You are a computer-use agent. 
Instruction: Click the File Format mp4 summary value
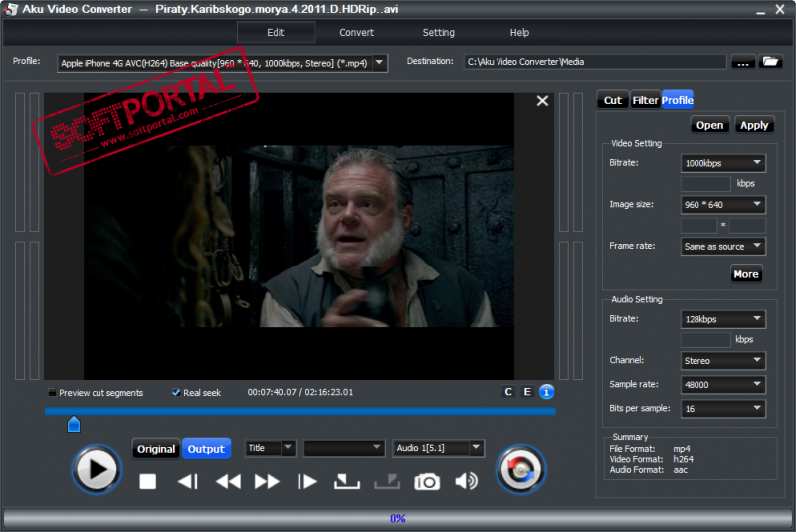click(682, 449)
